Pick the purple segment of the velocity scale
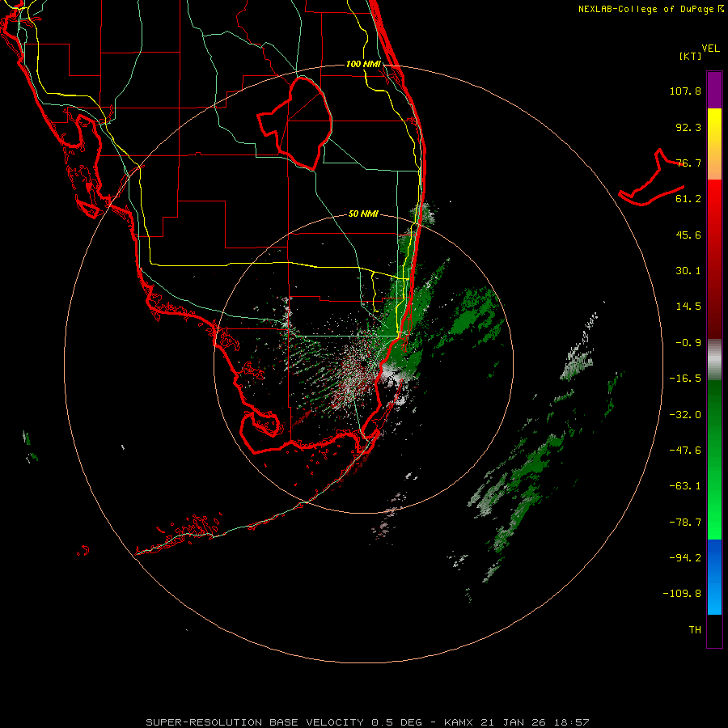 coord(714,90)
